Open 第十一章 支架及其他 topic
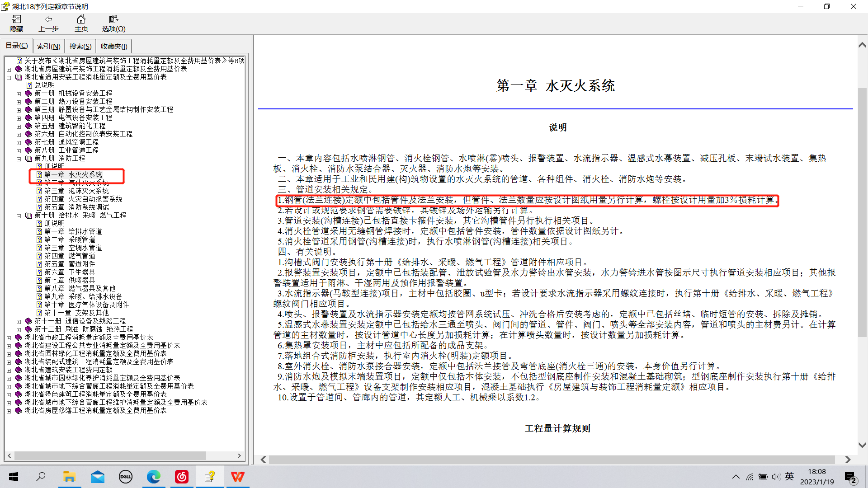 tap(76, 313)
